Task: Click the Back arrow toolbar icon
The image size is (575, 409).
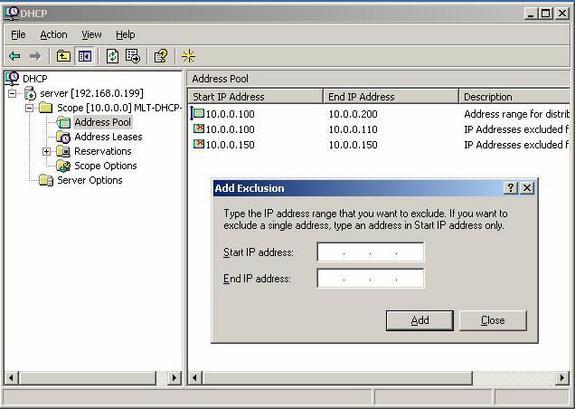Action: 15,56
